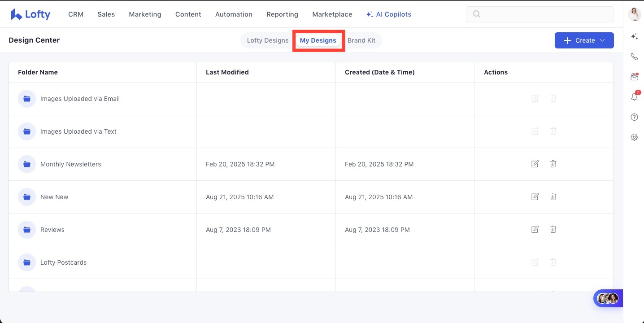Edit the Monthly Newsletters folder

pyautogui.click(x=535, y=164)
